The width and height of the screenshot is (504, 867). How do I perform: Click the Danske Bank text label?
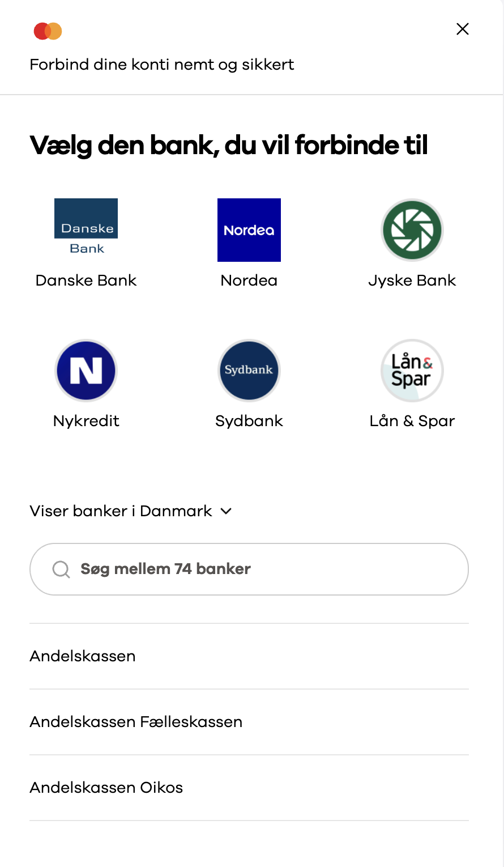pyautogui.click(x=86, y=280)
